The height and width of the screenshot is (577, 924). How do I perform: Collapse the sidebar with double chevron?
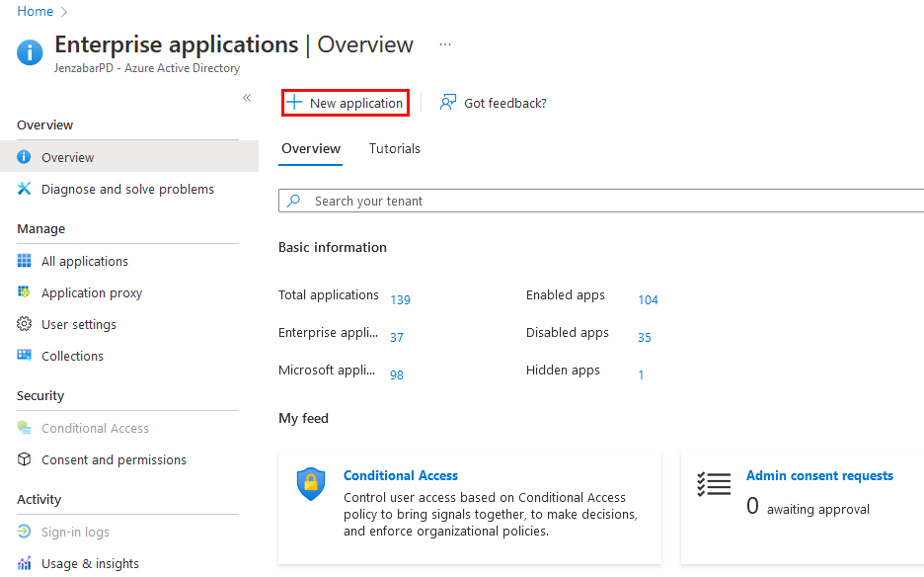coord(247,98)
